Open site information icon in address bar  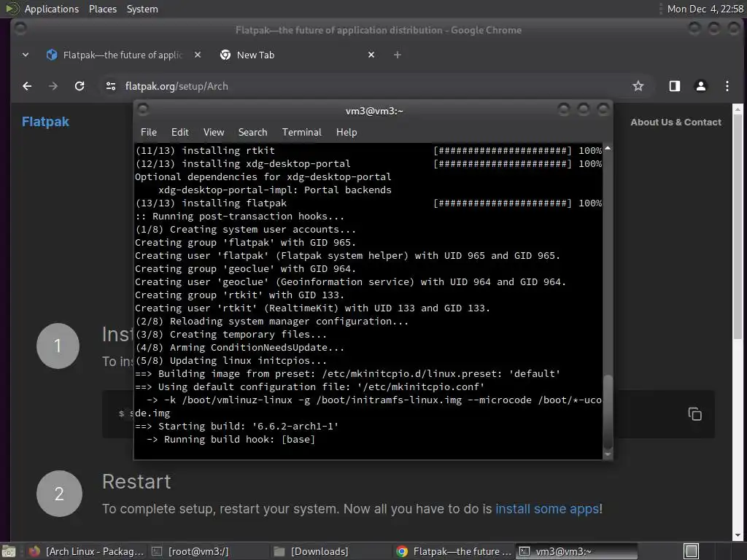(111, 86)
